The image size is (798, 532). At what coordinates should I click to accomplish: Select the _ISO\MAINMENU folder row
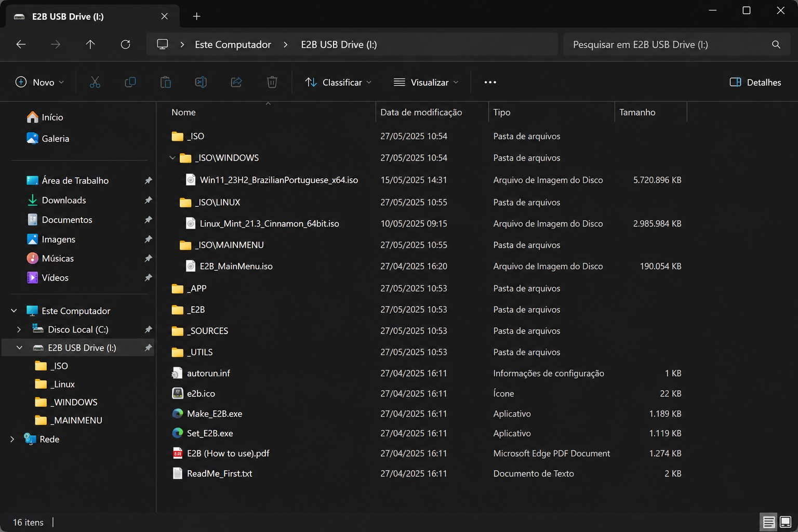pyautogui.click(x=426, y=245)
